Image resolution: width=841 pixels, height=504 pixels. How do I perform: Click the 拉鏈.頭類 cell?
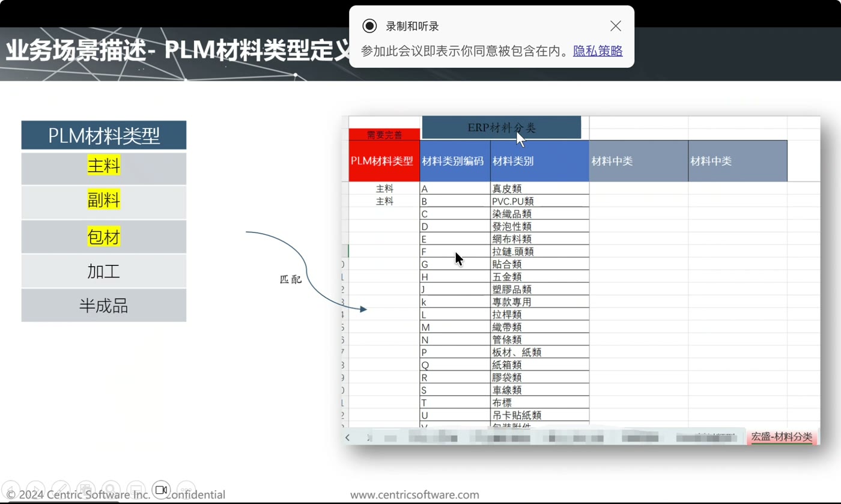pyautogui.click(x=540, y=252)
